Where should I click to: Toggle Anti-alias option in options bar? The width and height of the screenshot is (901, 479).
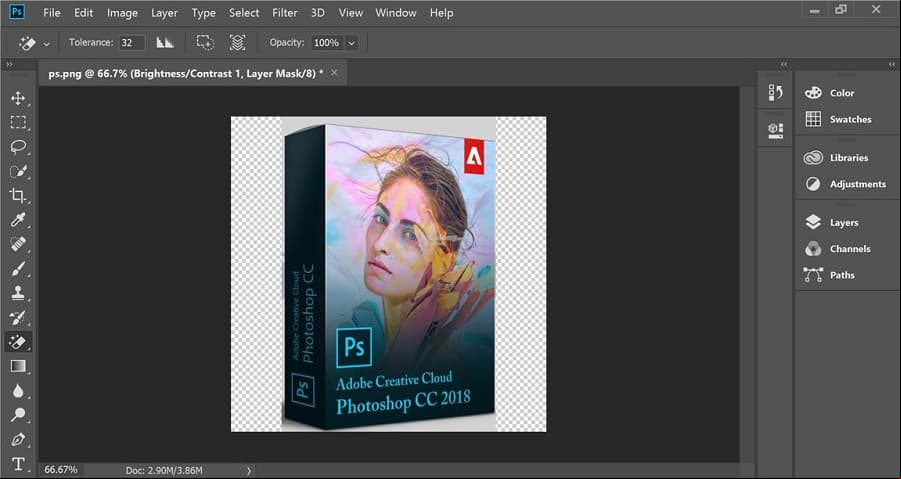165,43
